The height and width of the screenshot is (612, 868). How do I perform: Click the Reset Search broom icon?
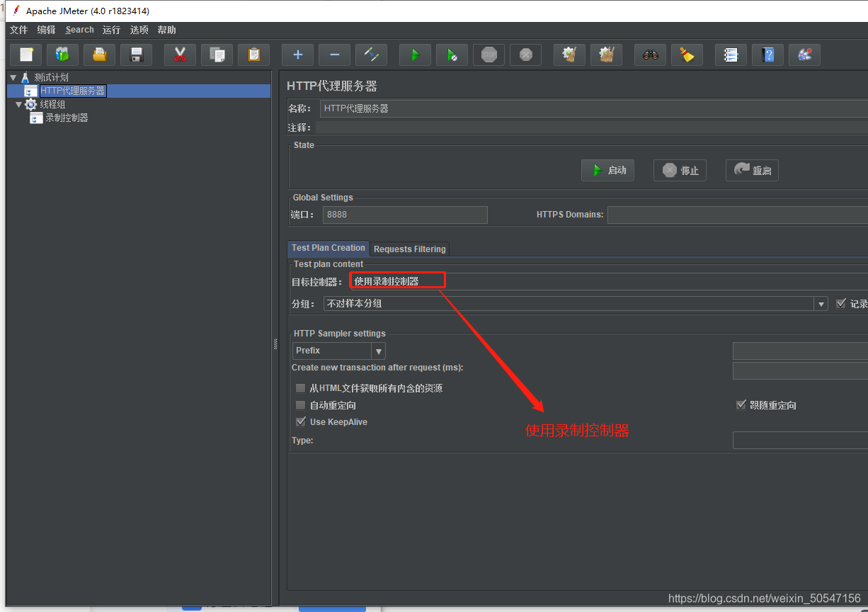pos(687,55)
